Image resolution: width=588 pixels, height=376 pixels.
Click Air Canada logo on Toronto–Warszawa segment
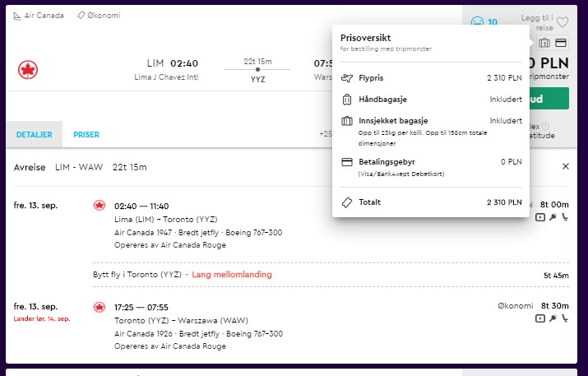pos(100,307)
